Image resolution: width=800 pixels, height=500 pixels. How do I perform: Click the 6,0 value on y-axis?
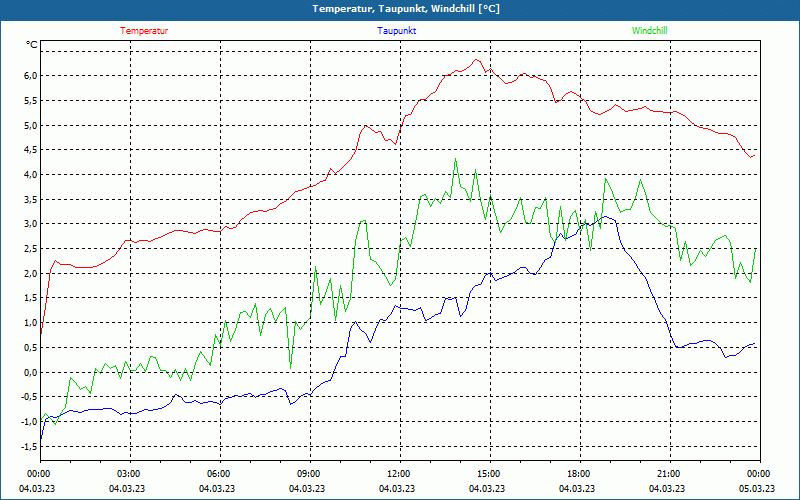(31, 76)
